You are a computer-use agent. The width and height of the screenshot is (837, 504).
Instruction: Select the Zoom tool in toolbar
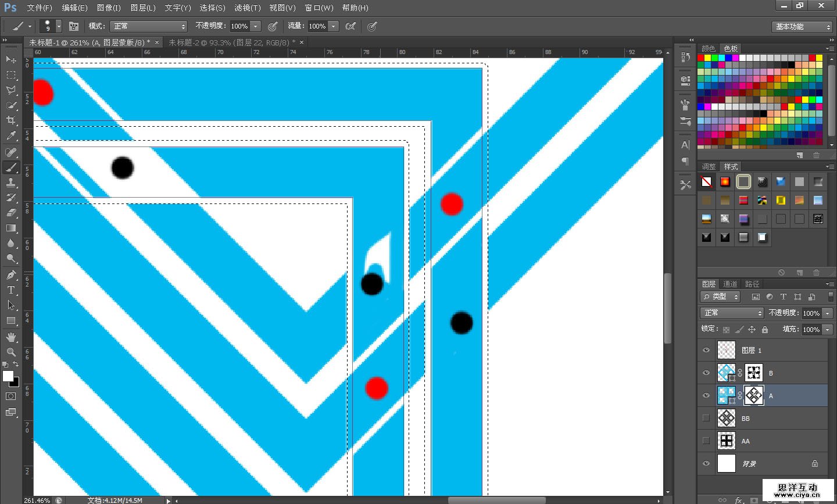[11, 352]
